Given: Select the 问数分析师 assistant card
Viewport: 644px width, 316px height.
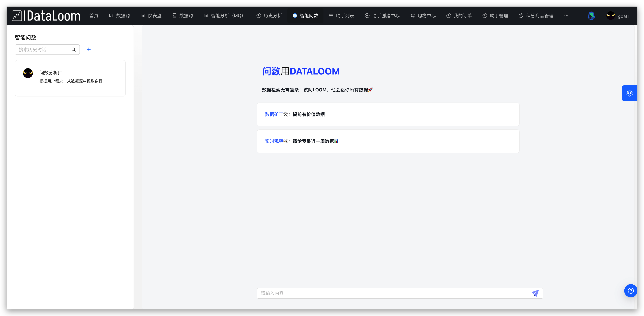Looking at the screenshot, I should tap(70, 78).
